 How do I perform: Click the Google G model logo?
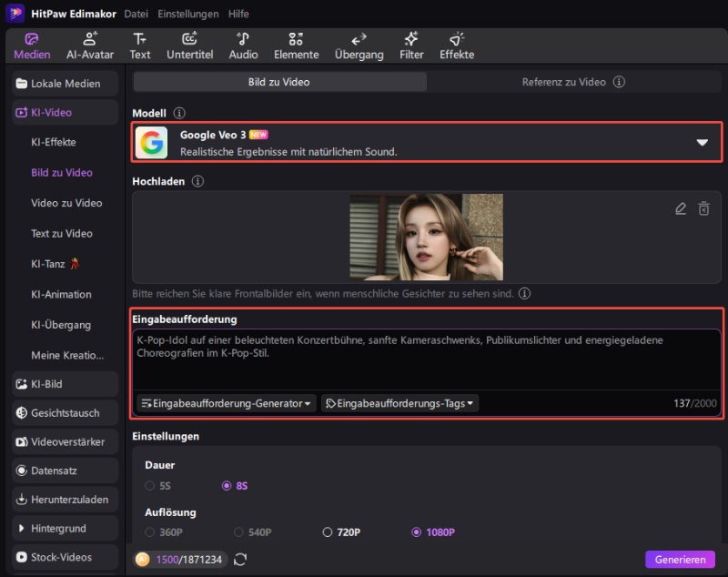pos(151,143)
